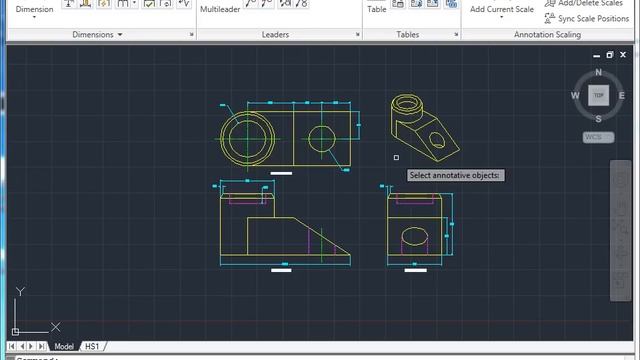Open the WCS coordinate system dropdown
The height and width of the screenshot is (360, 640).
(x=598, y=138)
